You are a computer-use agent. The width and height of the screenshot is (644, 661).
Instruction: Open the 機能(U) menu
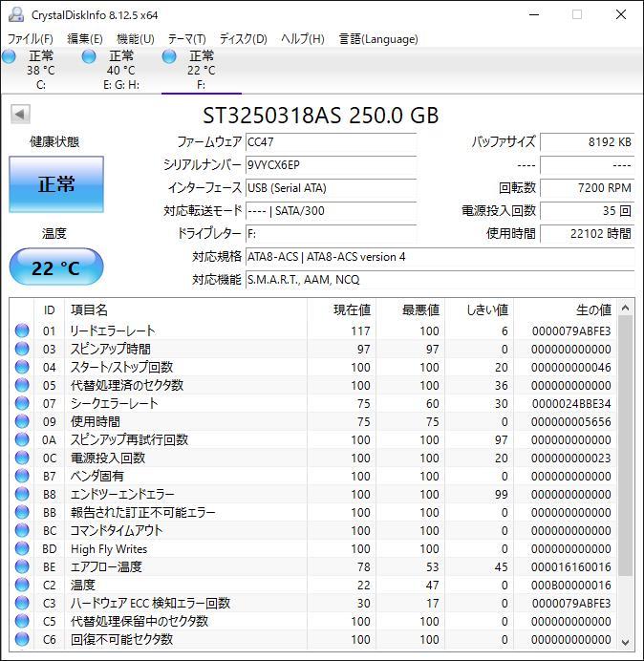tap(136, 39)
